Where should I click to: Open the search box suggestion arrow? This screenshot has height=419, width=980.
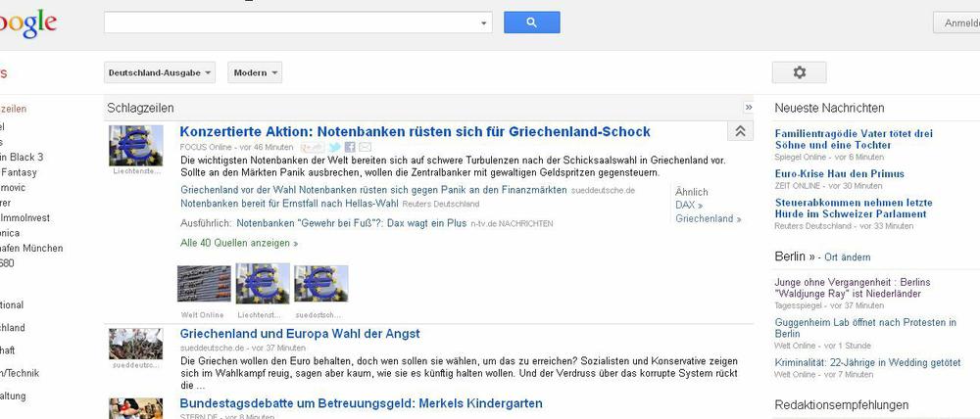click(x=483, y=23)
